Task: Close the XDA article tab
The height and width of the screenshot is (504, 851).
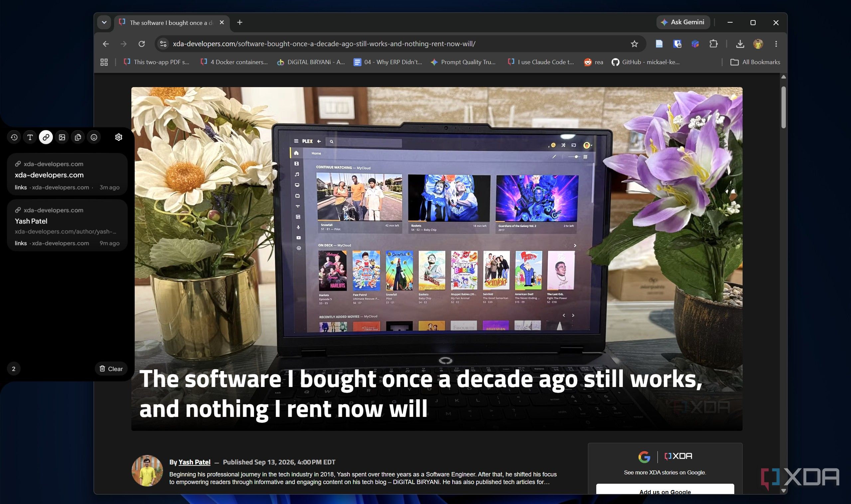Action: click(222, 22)
